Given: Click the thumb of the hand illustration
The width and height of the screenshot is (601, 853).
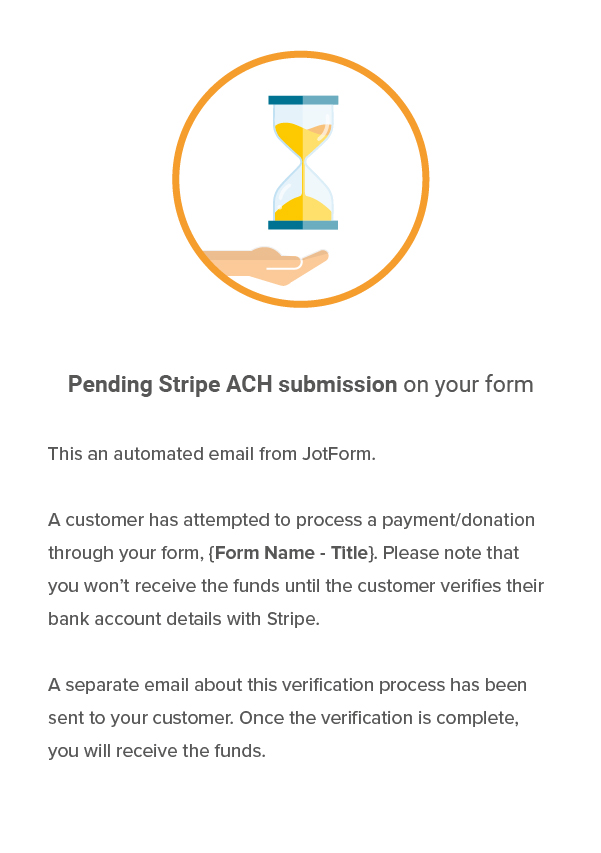Looking at the screenshot, I should [265, 254].
